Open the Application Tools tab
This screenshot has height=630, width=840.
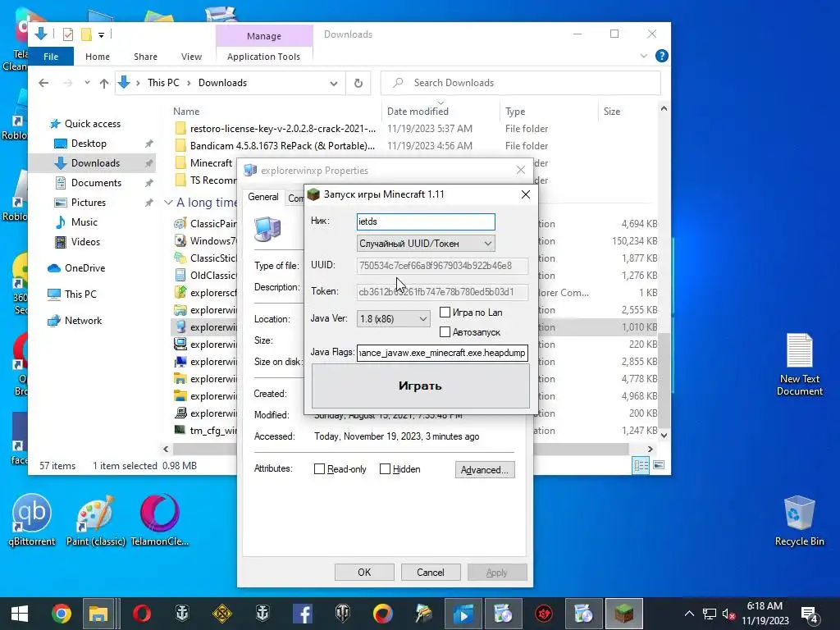(263, 57)
